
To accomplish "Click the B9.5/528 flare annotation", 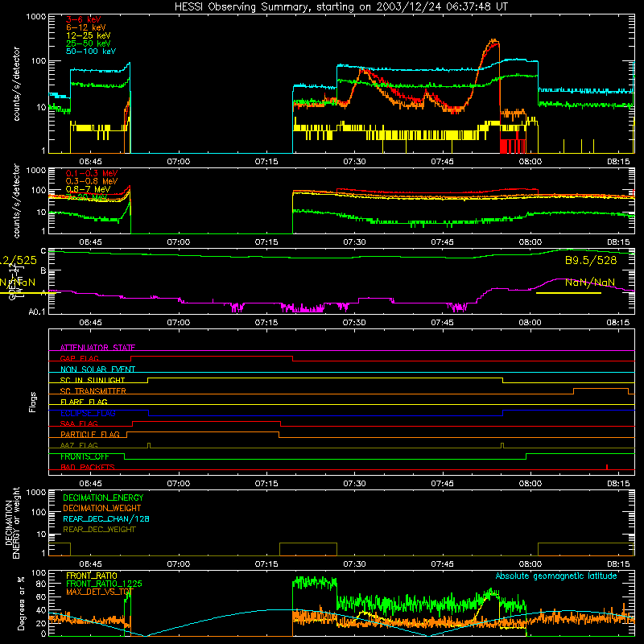I will click(591, 260).
